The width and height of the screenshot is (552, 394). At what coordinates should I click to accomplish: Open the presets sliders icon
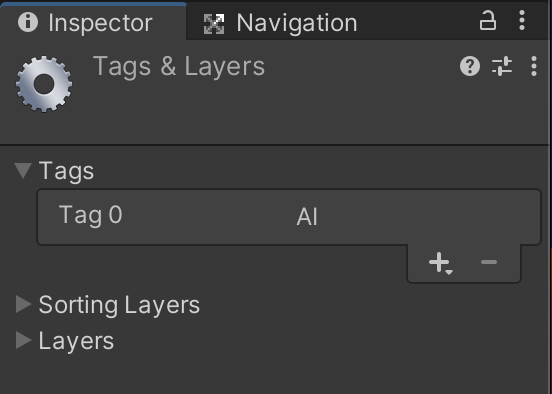[x=502, y=66]
